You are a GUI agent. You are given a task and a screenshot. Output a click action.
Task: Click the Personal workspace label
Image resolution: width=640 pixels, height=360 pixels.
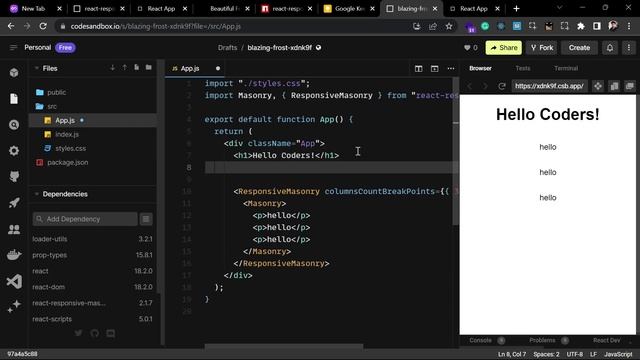[x=38, y=48]
